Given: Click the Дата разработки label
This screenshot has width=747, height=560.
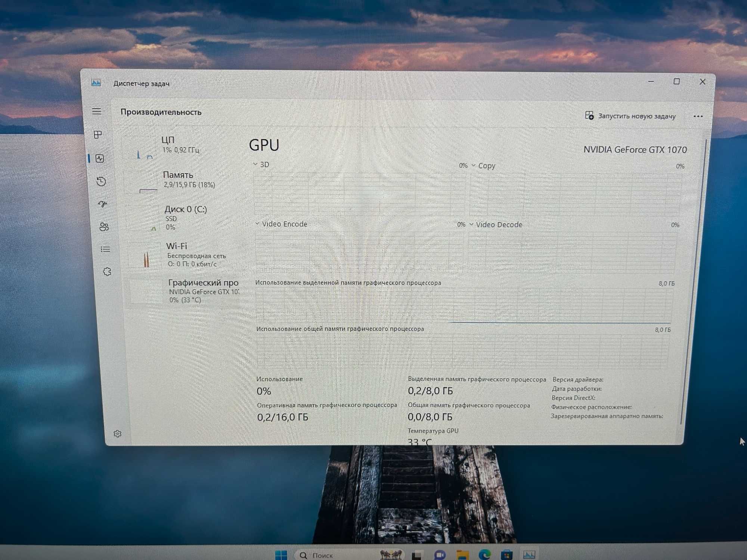Looking at the screenshot, I should tap(577, 389).
